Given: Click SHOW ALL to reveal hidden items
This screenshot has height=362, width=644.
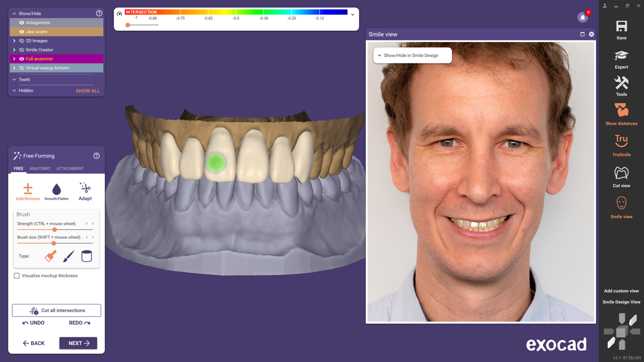Looking at the screenshot, I should point(87,91).
